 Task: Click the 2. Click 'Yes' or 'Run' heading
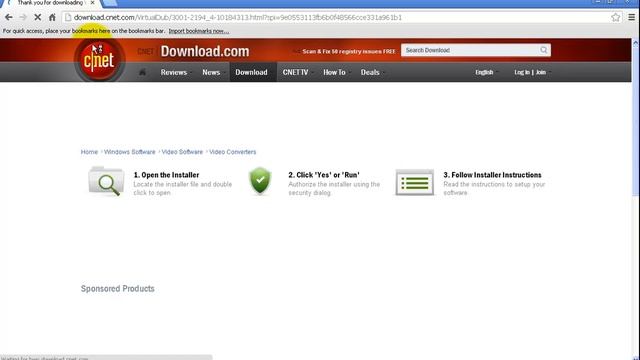click(x=324, y=175)
